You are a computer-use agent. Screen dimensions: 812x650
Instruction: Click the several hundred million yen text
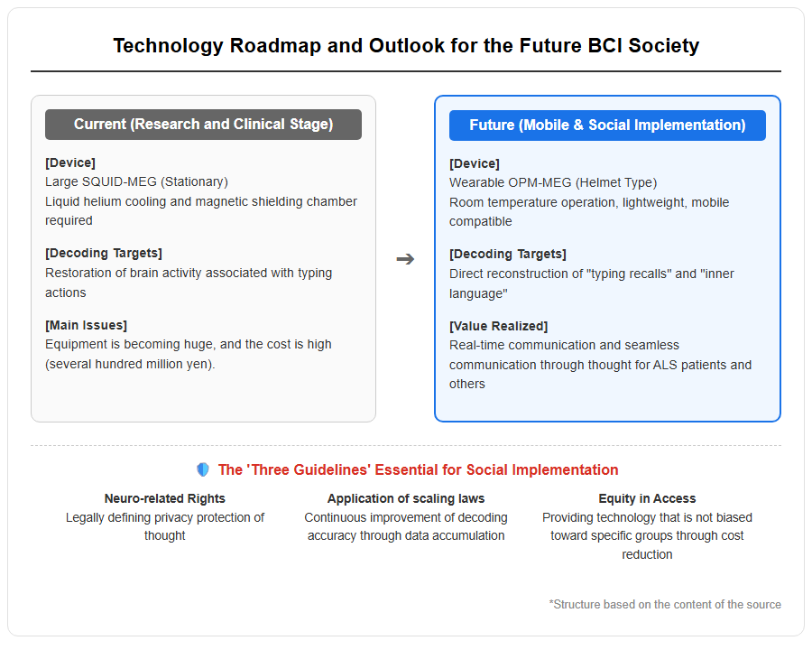[130, 365]
